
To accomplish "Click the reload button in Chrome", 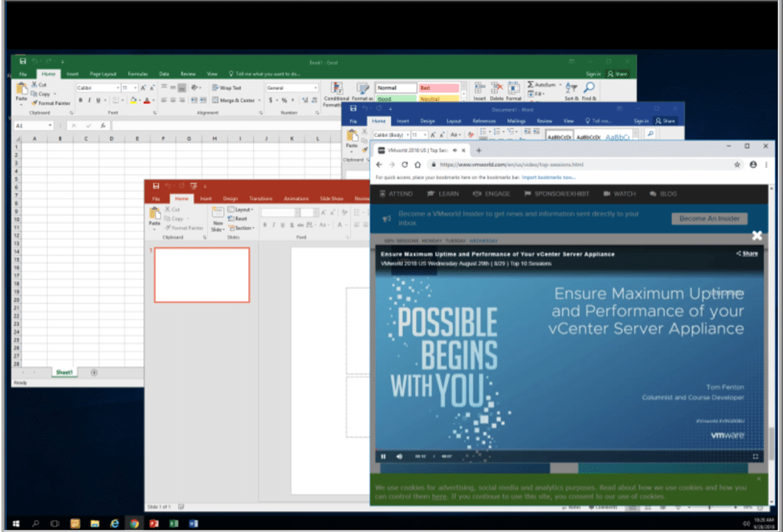I will (x=405, y=164).
